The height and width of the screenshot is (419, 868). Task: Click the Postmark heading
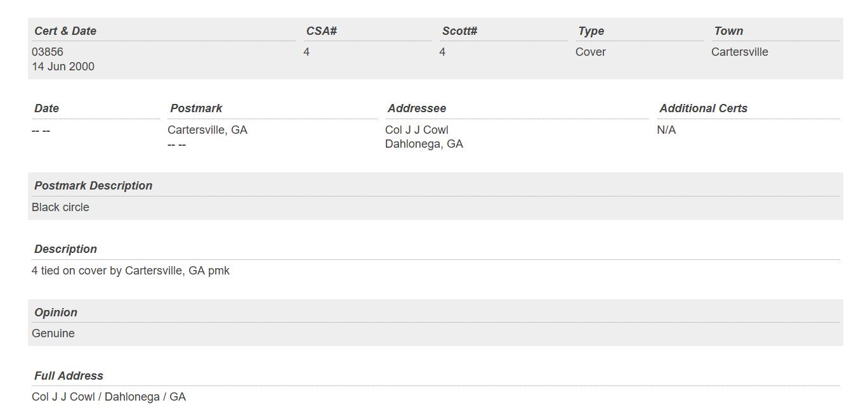[x=196, y=108]
